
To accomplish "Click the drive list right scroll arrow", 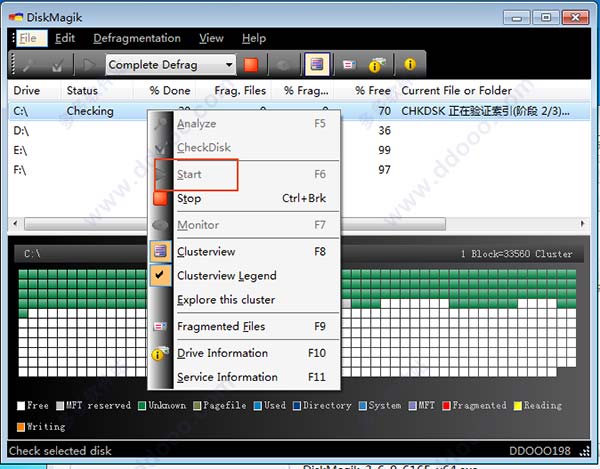I will tap(583, 223).
